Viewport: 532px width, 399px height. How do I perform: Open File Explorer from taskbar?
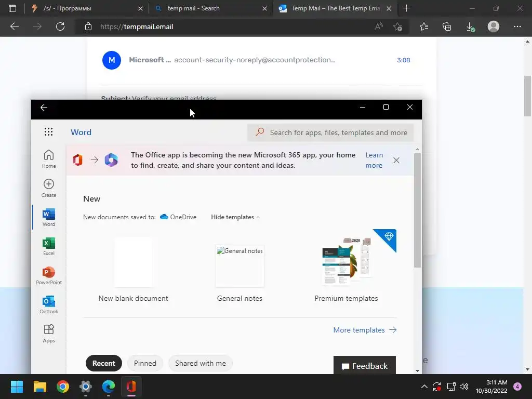point(39,387)
